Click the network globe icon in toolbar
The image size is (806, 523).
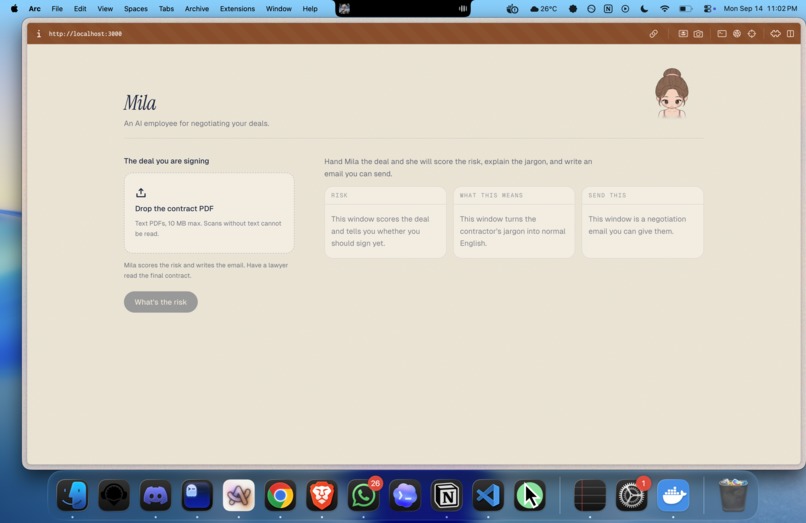(x=737, y=33)
